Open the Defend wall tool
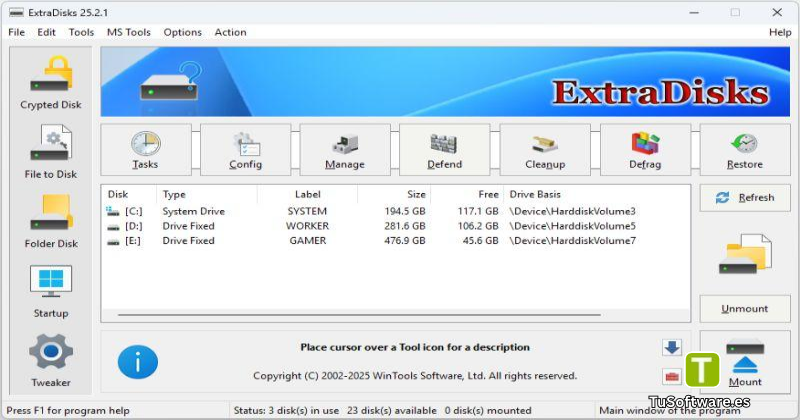Image resolution: width=800 pixels, height=420 pixels. (445, 150)
